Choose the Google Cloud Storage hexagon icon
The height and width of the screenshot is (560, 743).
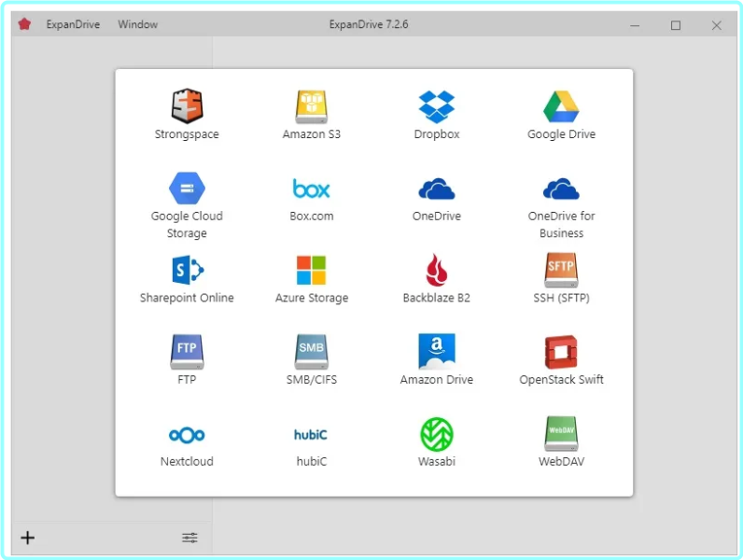click(187, 189)
